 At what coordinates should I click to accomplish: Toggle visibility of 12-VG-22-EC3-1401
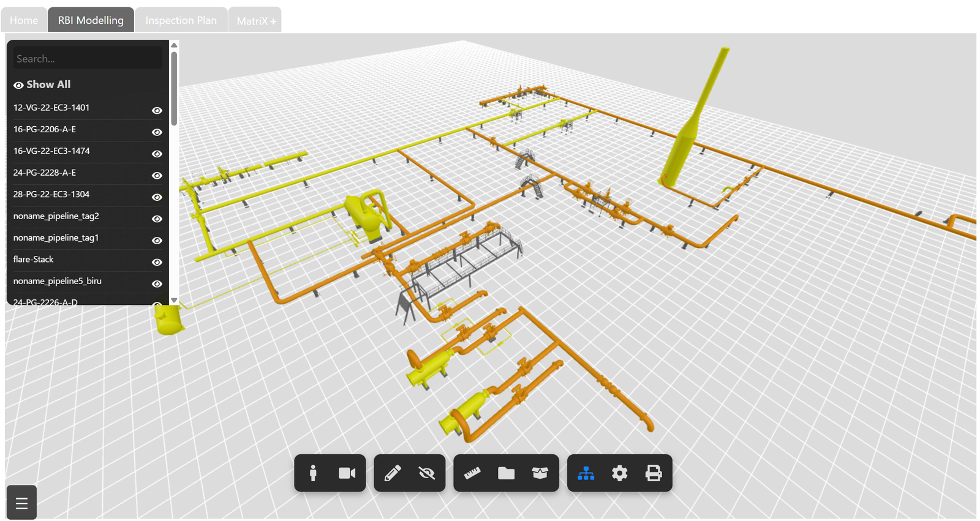point(157,111)
